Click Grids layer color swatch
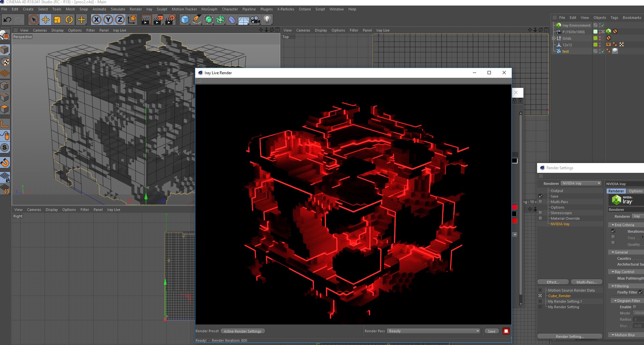 point(595,38)
